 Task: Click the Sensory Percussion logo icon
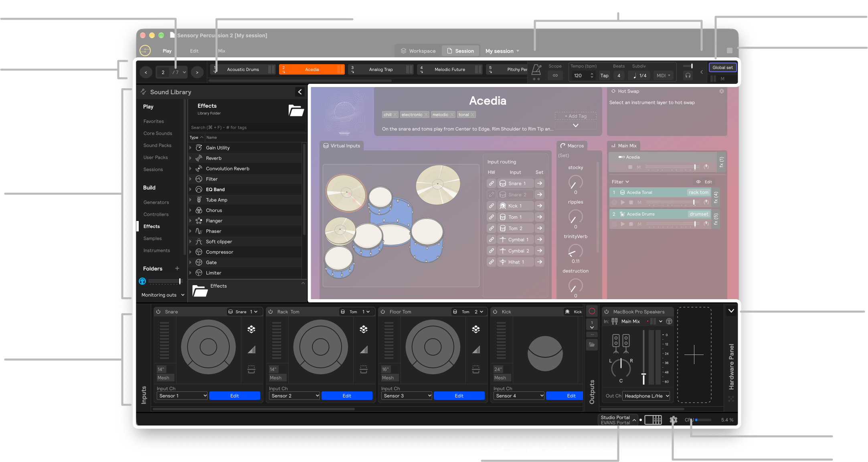point(145,51)
